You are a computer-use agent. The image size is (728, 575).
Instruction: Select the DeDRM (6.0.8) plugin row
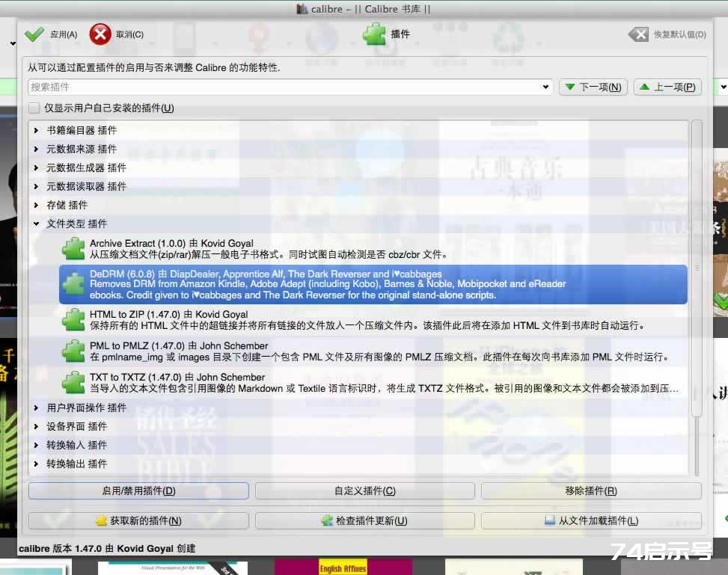[x=373, y=284]
